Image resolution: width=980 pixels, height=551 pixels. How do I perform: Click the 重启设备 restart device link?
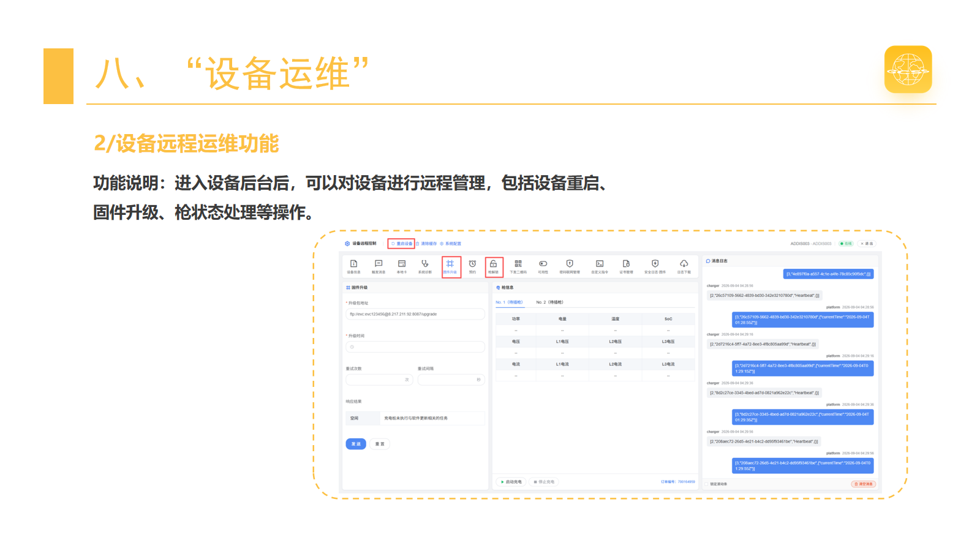(x=402, y=244)
